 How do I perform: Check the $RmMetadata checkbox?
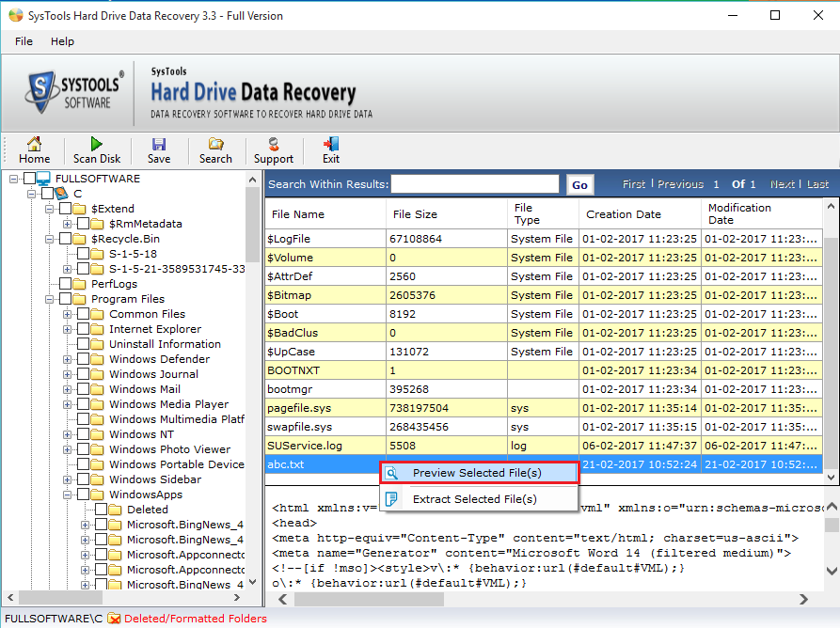point(84,223)
